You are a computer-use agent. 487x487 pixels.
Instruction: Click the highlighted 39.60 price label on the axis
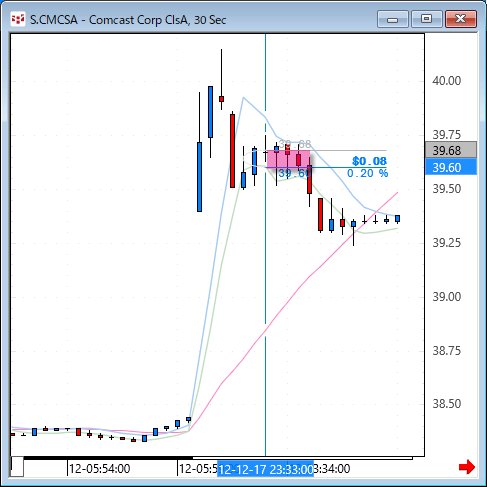point(451,167)
